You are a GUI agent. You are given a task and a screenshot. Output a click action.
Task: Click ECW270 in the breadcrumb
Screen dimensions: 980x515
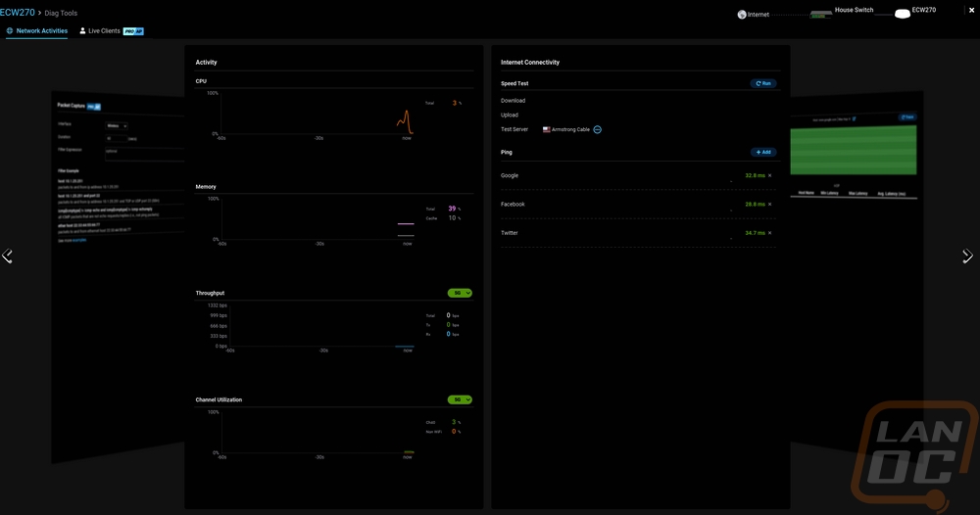pyautogui.click(x=17, y=13)
